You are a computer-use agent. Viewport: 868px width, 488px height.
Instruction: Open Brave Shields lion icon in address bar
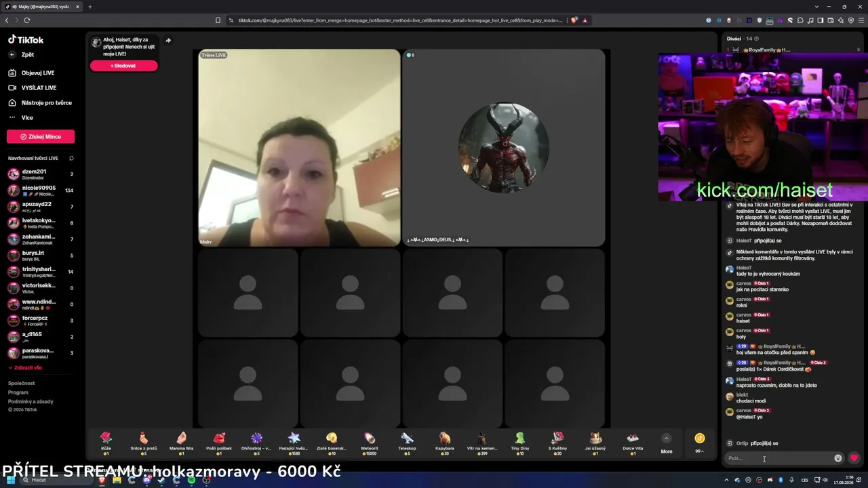click(x=574, y=20)
